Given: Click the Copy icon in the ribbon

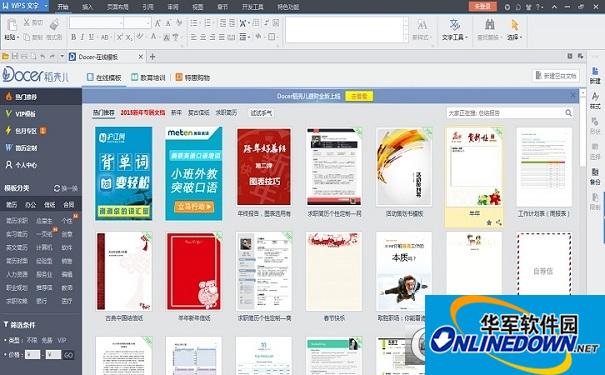Looking at the screenshot, I should pyautogui.click(x=27, y=37).
